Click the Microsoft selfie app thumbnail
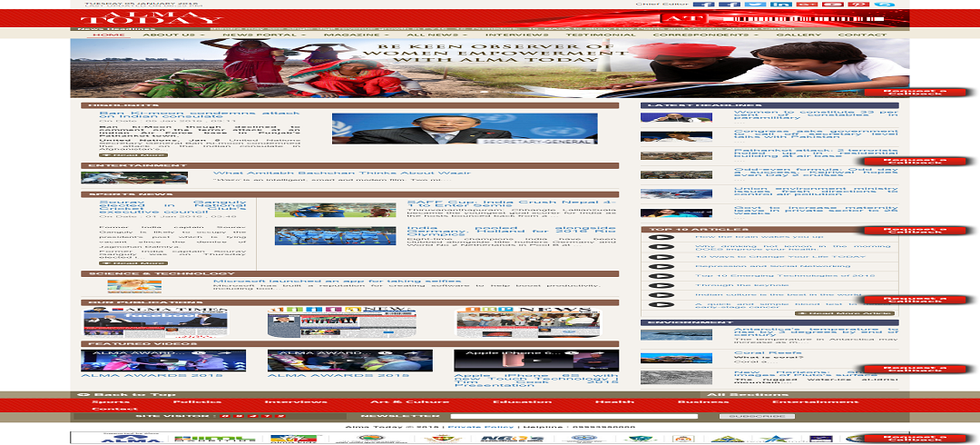Screen dimensions: 980x445 point(134,286)
